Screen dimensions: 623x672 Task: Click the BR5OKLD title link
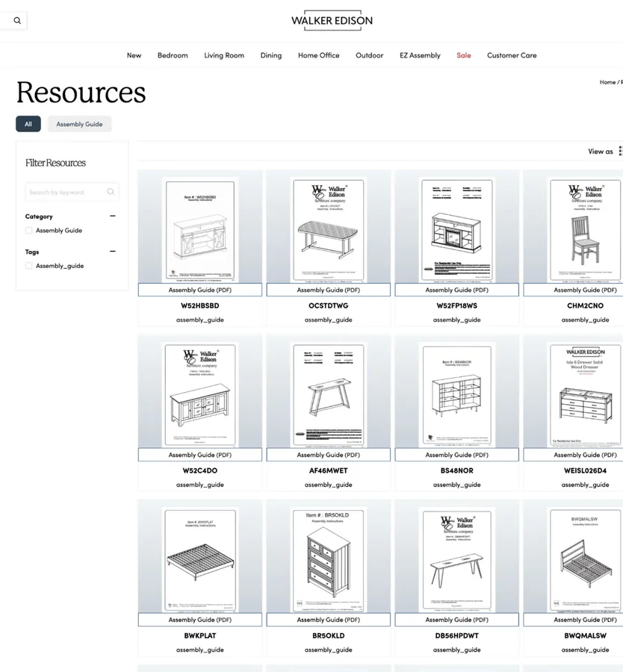[329, 635]
